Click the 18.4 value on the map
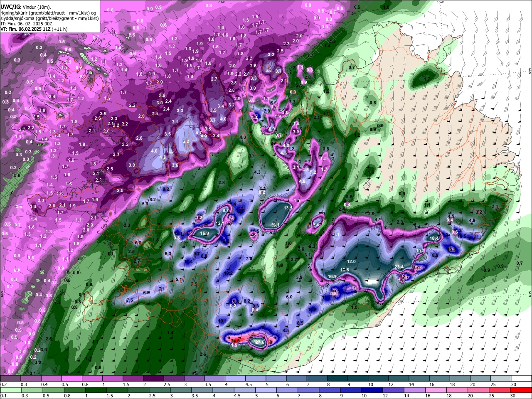The width and height of the screenshot is (532, 399). tap(434, 238)
